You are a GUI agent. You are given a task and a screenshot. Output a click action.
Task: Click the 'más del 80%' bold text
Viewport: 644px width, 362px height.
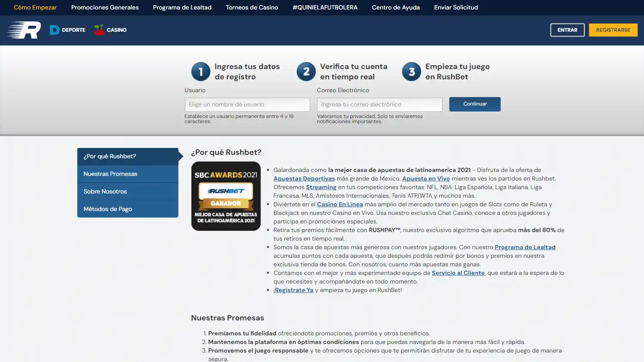point(537,230)
